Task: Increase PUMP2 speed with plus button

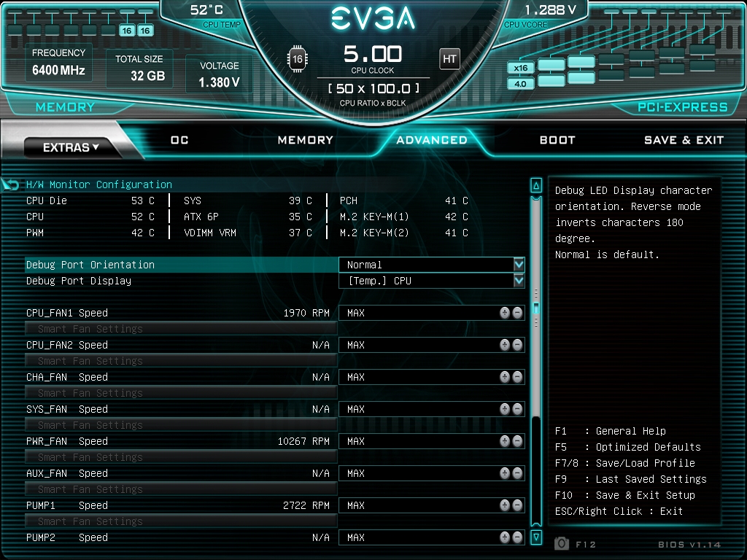Action: [505, 537]
